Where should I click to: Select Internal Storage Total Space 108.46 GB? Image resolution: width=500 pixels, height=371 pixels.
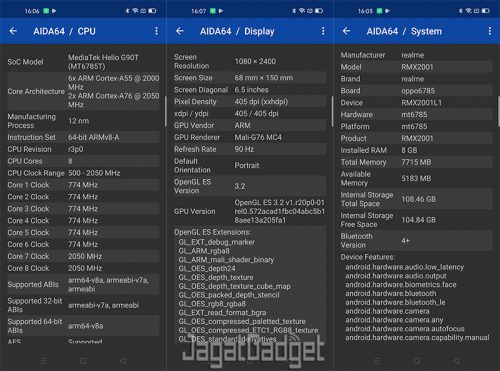(418, 199)
